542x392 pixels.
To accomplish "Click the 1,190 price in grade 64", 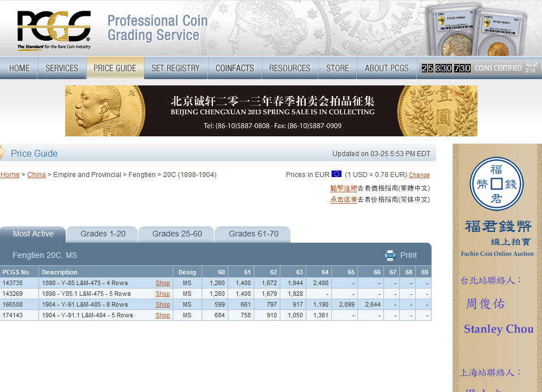I will click(321, 305).
